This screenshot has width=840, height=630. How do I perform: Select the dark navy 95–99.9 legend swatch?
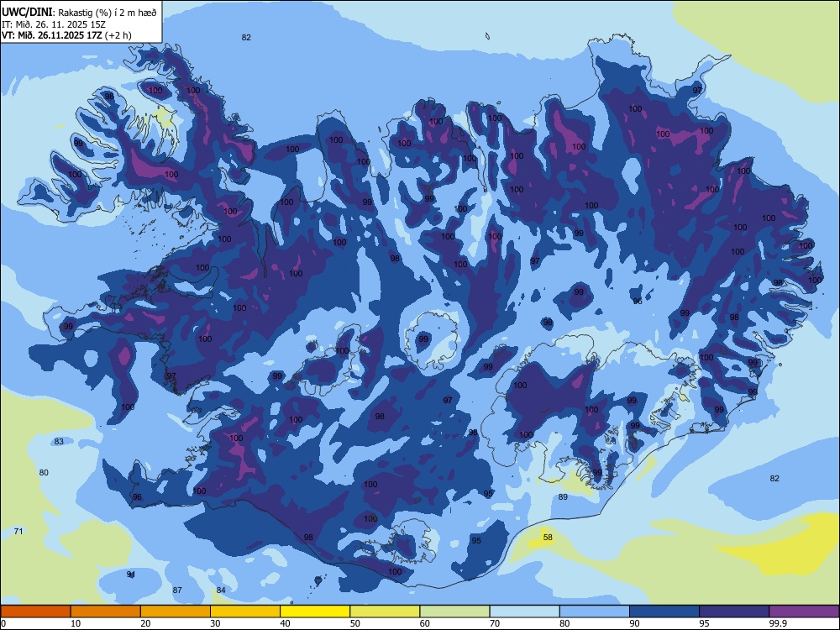tap(734, 612)
